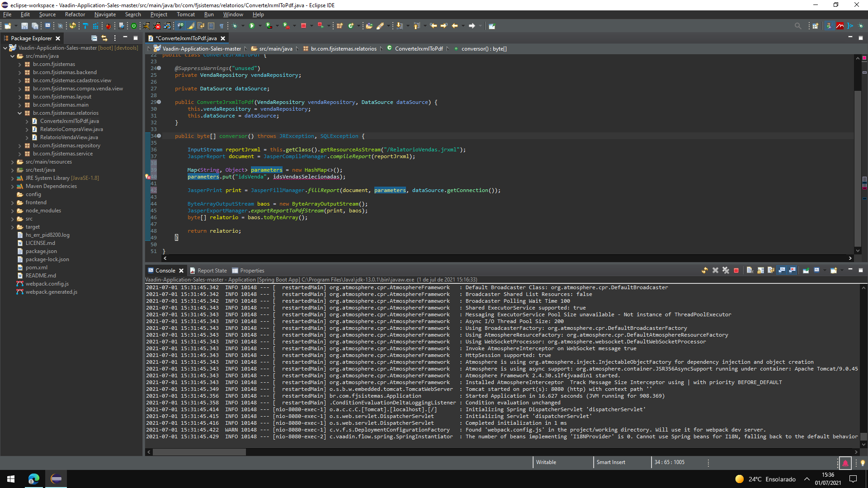Image resolution: width=868 pixels, height=488 pixels.
Task: Click br.com.fjsistemas.relatorios in breadcrumb
Action: coord(344,49)
